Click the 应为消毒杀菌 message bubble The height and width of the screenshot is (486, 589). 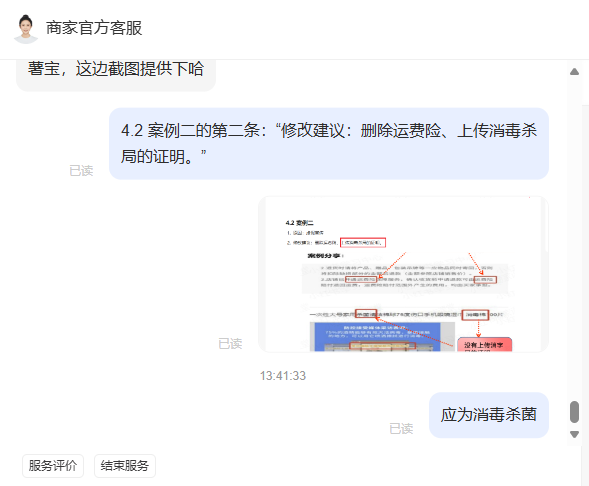pos(489,415)
